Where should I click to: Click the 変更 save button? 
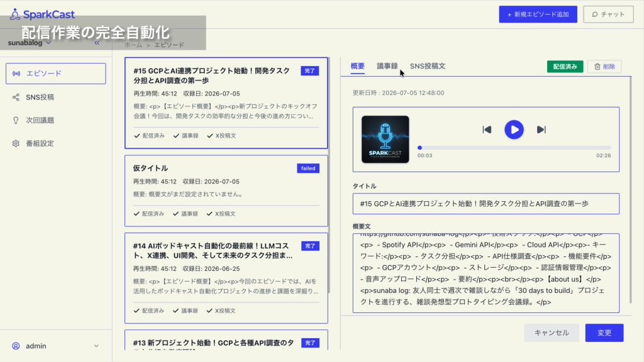pyautogui.click(x=604, y=333)
